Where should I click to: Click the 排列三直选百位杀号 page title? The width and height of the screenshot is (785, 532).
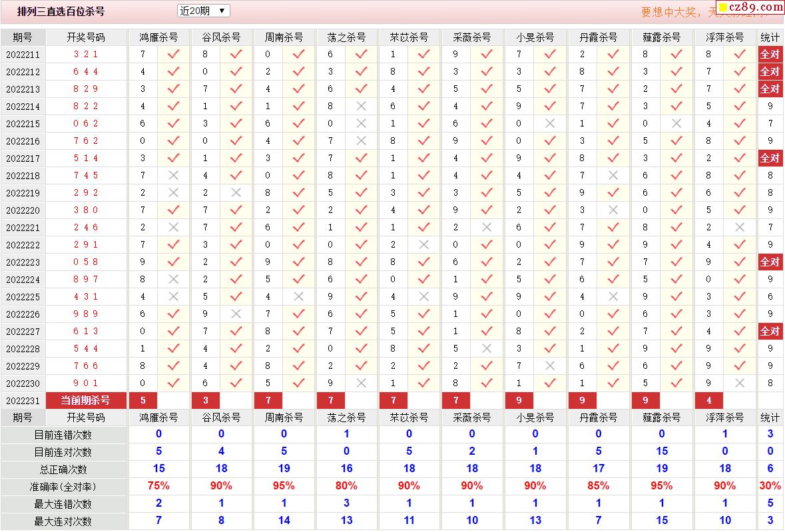tap(61, 11)
